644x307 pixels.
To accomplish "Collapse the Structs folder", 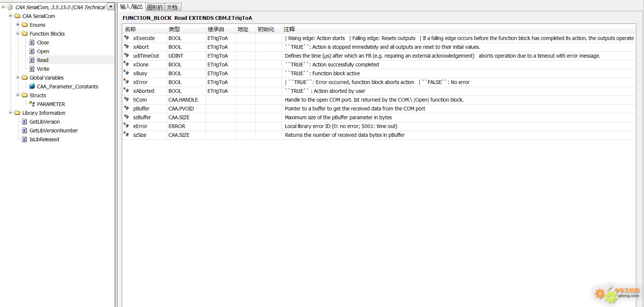I will pos(18,95).
